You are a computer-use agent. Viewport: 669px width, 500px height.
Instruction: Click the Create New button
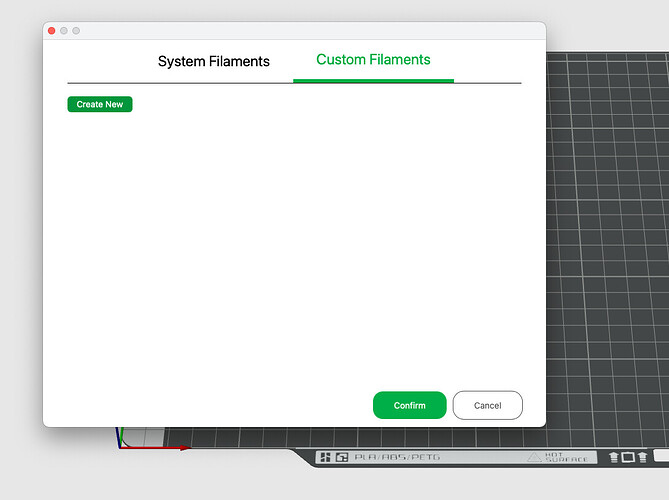coord(100,104)
